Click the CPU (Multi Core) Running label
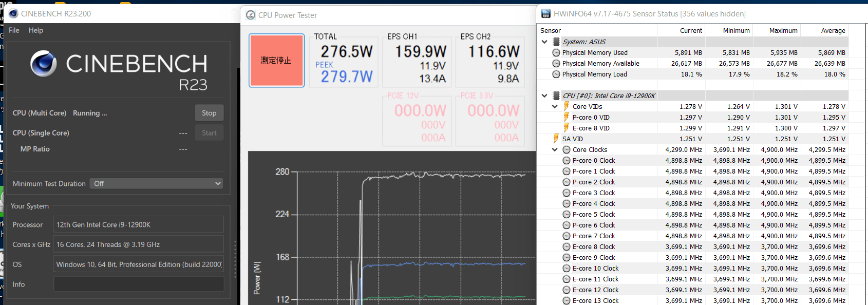The image size is (868, 305). click(x=60, y=113)
